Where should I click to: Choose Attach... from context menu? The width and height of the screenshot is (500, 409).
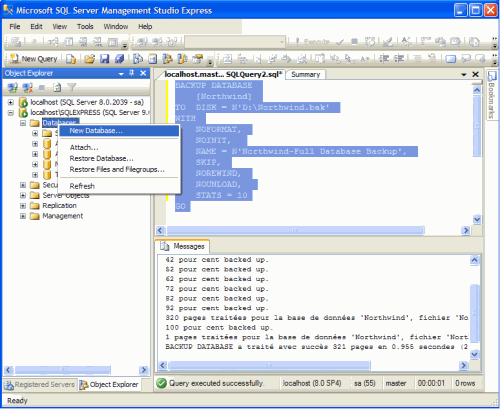point(119,147)
